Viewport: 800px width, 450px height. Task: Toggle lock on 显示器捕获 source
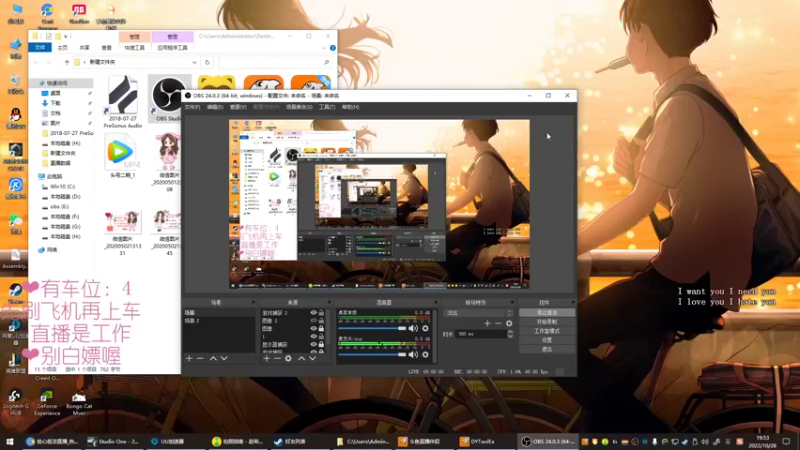tap(321, 344)
